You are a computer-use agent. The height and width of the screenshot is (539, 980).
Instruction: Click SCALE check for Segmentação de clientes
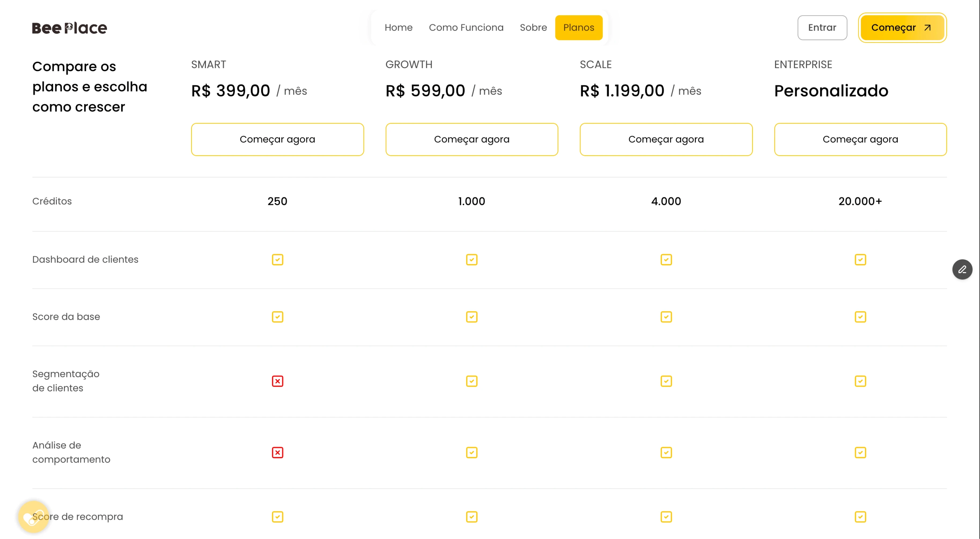click(x=666, y=381)
